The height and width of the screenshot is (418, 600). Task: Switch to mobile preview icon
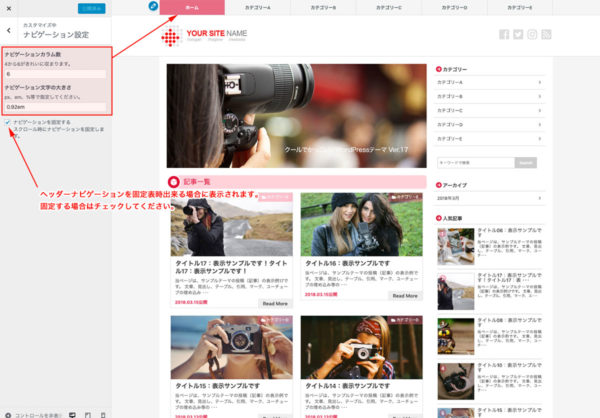pos(103,415)
